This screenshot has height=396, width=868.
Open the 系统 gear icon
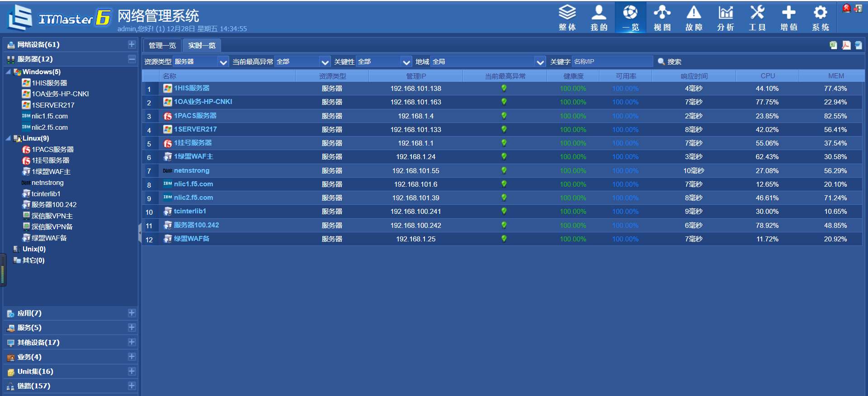coord(820,17)
